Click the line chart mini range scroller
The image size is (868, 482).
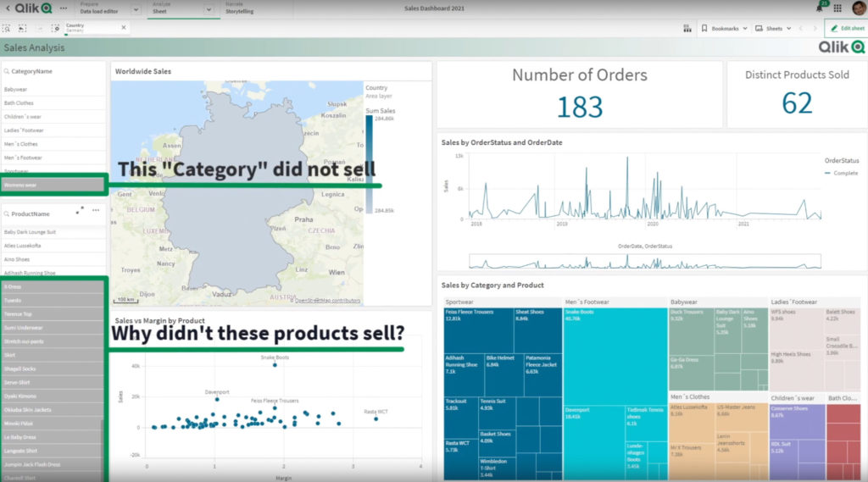[x=645, y=261]
